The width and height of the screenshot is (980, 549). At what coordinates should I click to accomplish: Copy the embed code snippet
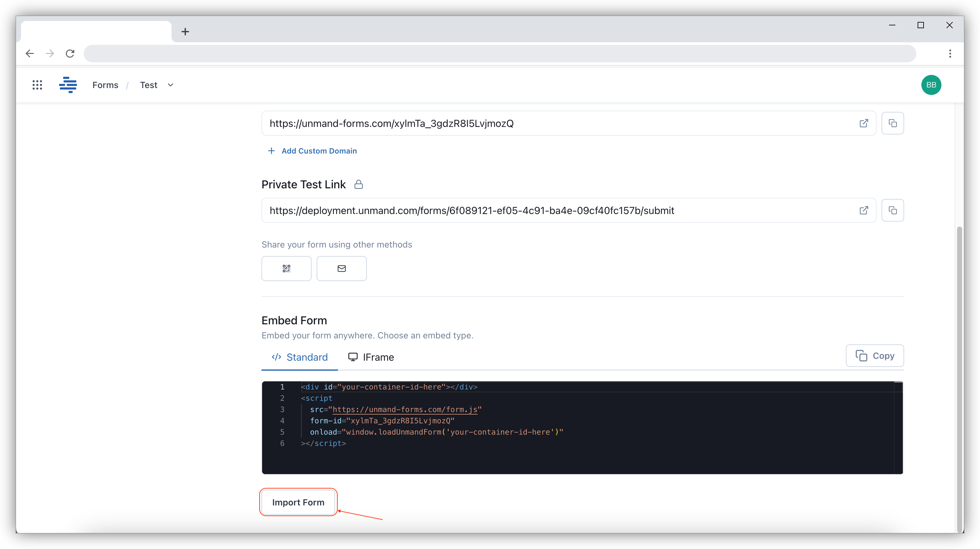click(875, 355)
